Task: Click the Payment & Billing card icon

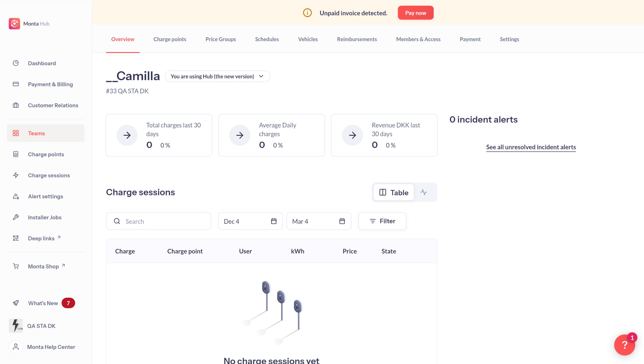Action: [x=16, y=84]
